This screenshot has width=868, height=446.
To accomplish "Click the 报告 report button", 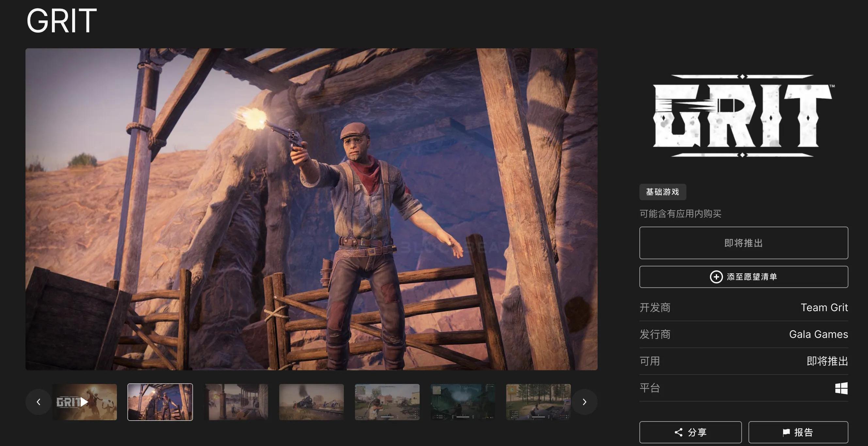I will tap(798, 432).
